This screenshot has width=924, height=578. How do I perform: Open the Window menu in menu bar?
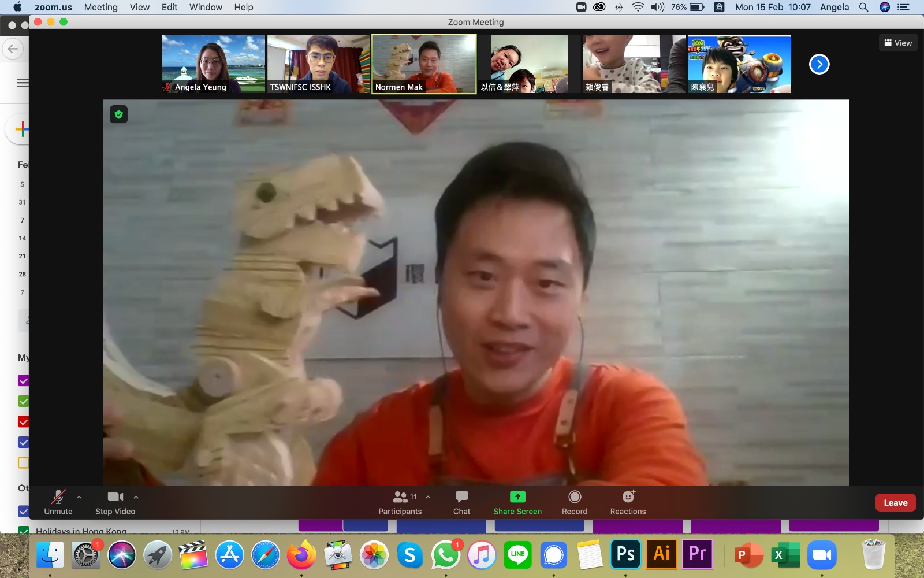coord(206,7)
